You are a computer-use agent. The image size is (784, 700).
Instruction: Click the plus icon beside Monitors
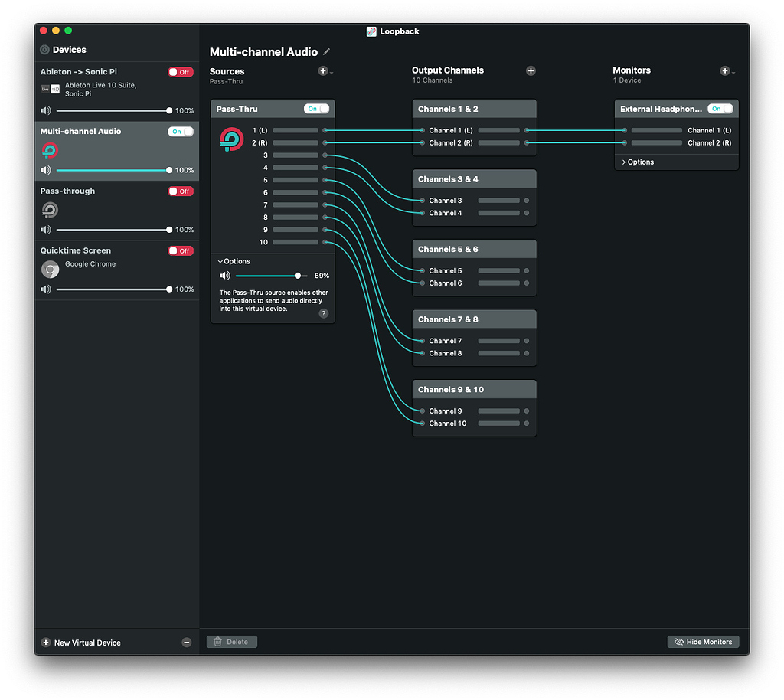(725, 70)
